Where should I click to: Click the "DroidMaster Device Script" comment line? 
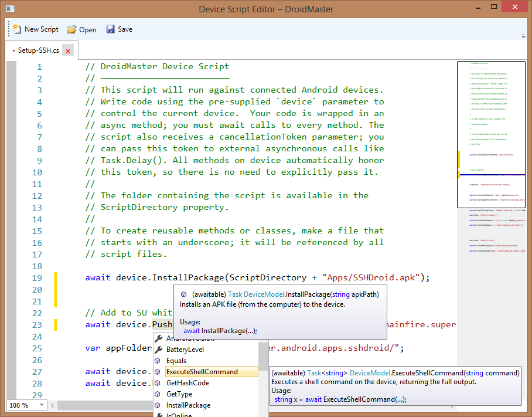pyautogui.click(x=157, y=66)
